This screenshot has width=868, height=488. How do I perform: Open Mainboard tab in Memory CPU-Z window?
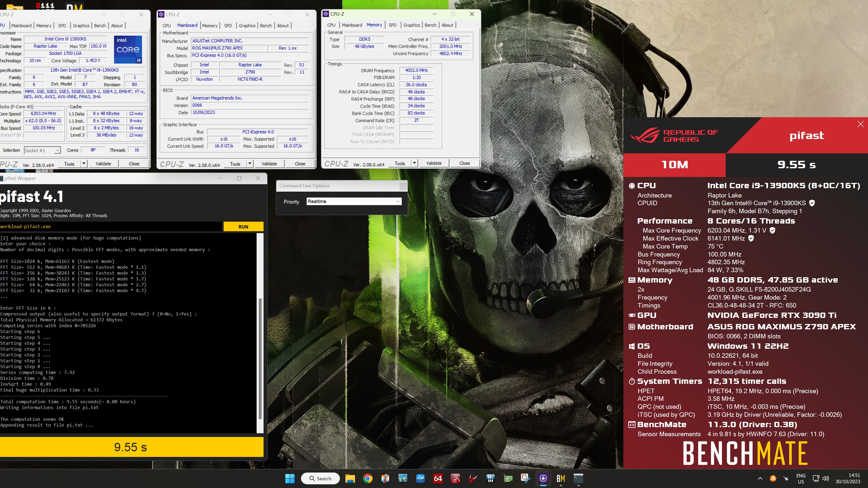352,25
